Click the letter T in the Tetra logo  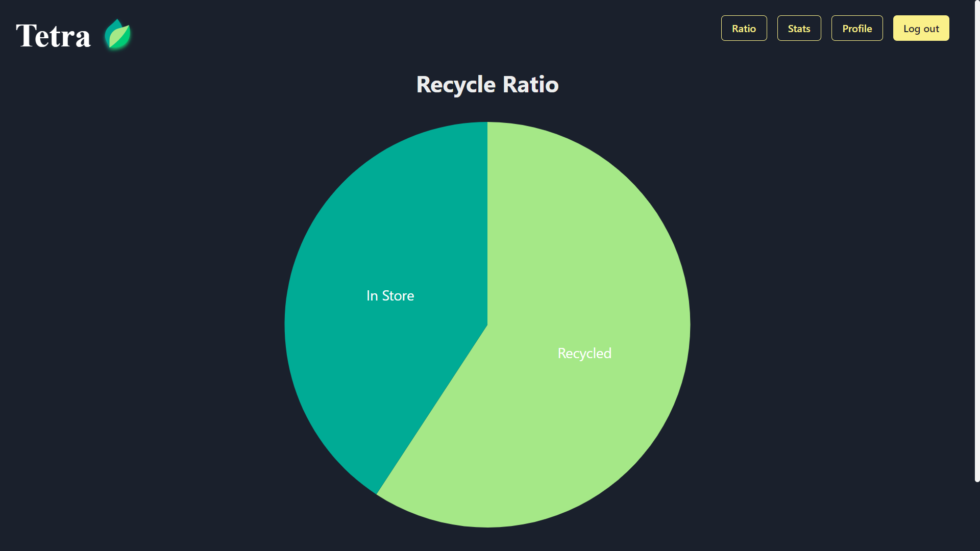pyautogui.click(x=26, y=36)
